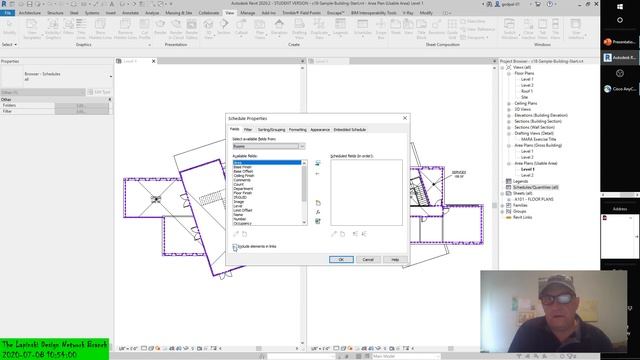This screenshot has height=360, width=640.
Task: Click OK in Schedule Properties
Action: click(341, 260)
